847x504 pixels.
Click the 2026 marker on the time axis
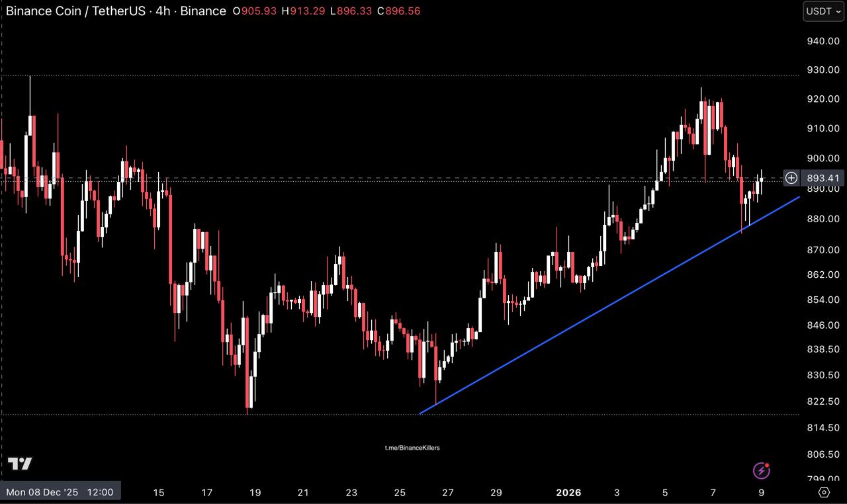pos(568,492)
